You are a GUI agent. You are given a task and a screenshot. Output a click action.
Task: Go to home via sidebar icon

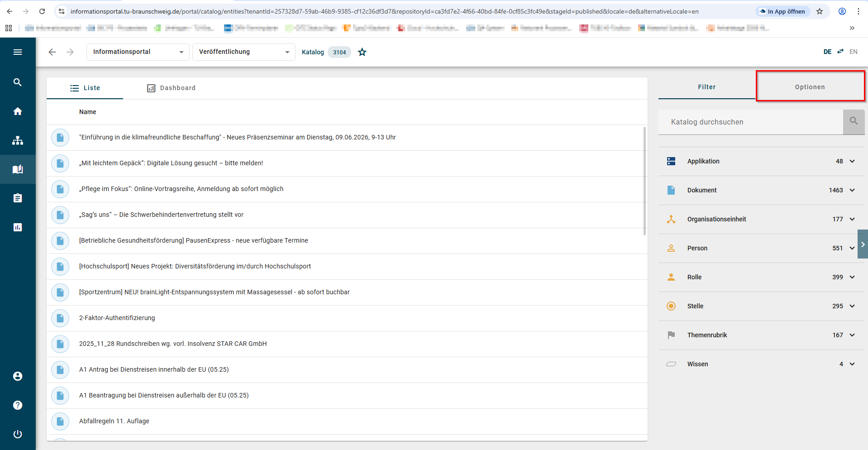click(18, 111)
